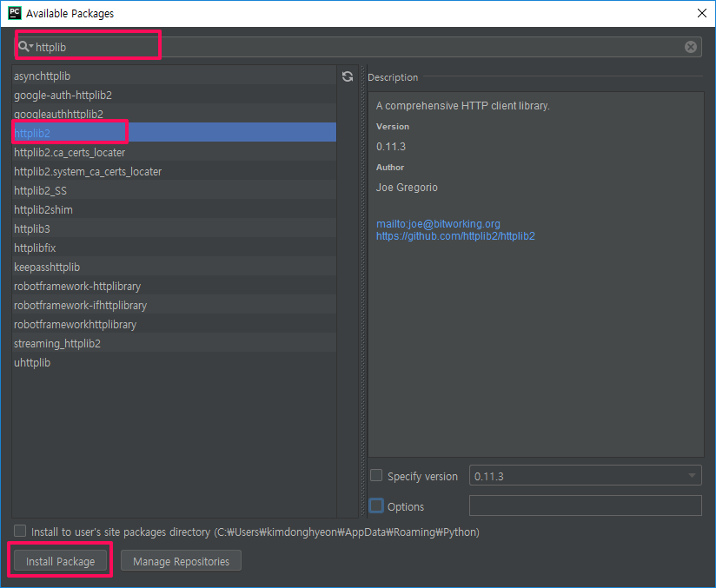Enable the Options checkbox
This screenshot has height=588, width=716.
(376, 505)
